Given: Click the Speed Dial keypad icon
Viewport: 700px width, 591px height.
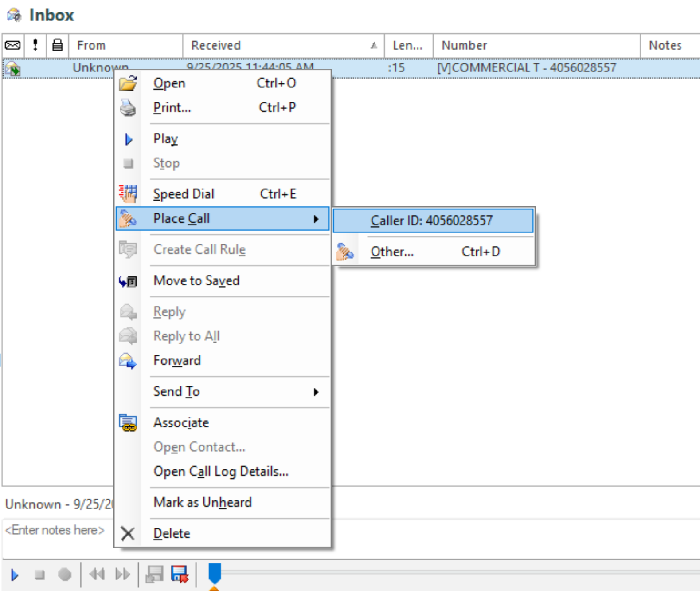Looking at the screenshot, I should (x=128, y=194).
